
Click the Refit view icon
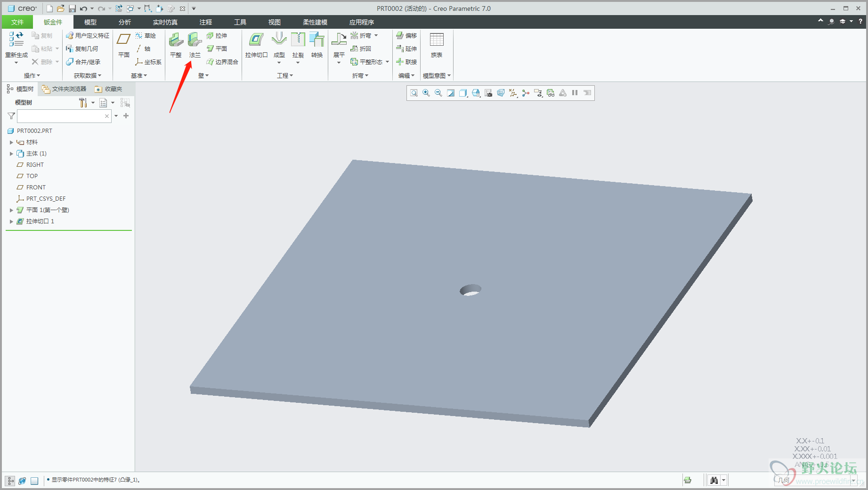[414, 93]
